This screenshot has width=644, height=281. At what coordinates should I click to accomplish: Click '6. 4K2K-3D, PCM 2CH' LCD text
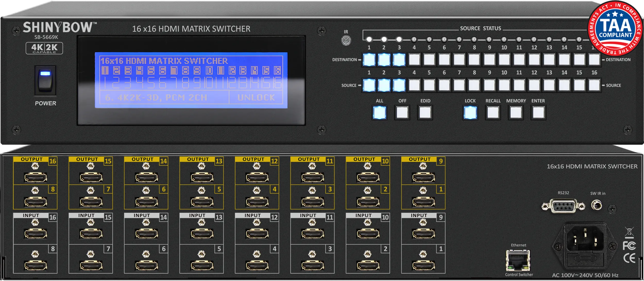(x=156, y=98)
